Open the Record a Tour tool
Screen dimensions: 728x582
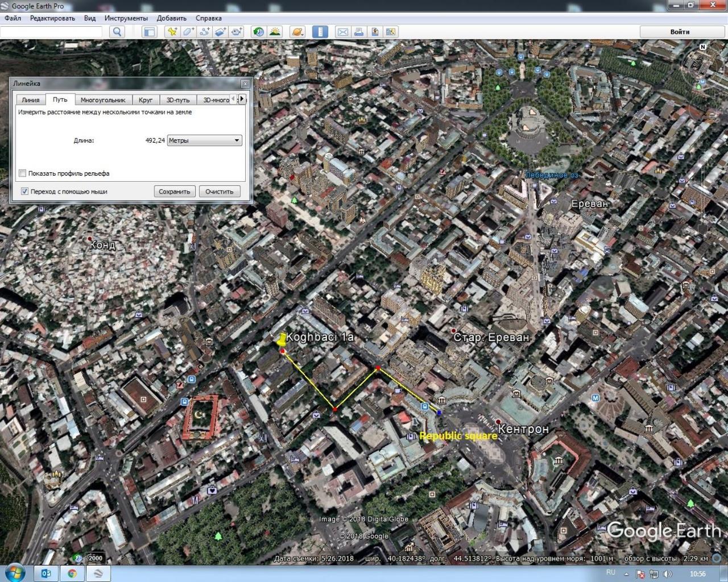pos(237,32)
